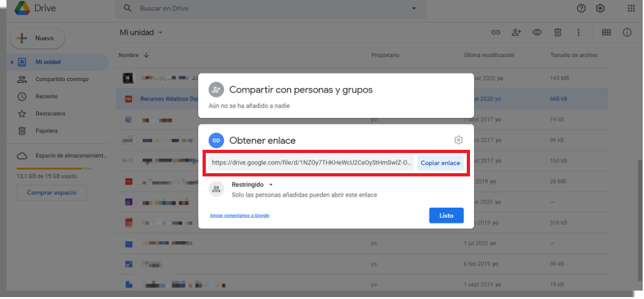Click the 1 jul 2020 date cell
The height and width of the screenshot is (299, 644).
[480, 243]
